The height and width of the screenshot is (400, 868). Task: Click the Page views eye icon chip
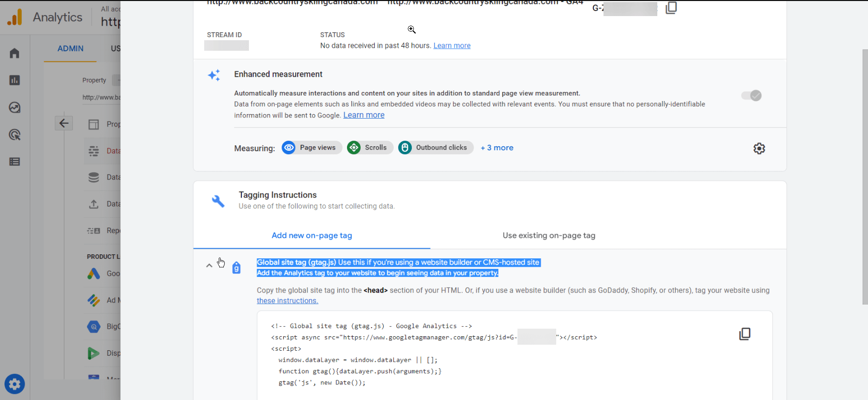point(312,148)
